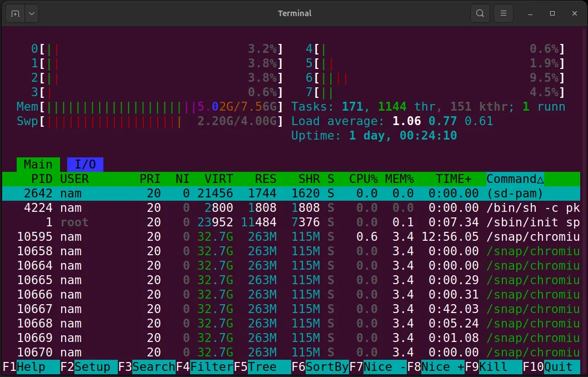Expand the new-tab dropdown arrow

tap(32, 13)
